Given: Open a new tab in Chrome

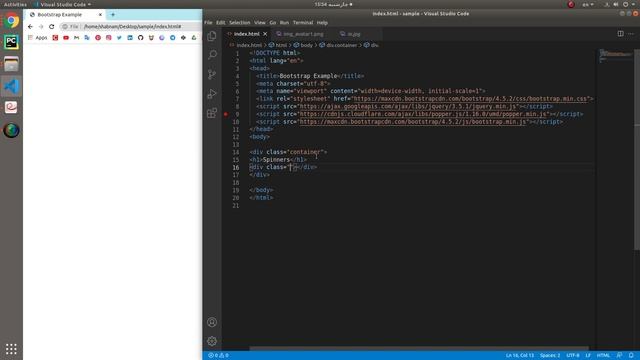Looking at the screenshot, I should tap(113, 15).
